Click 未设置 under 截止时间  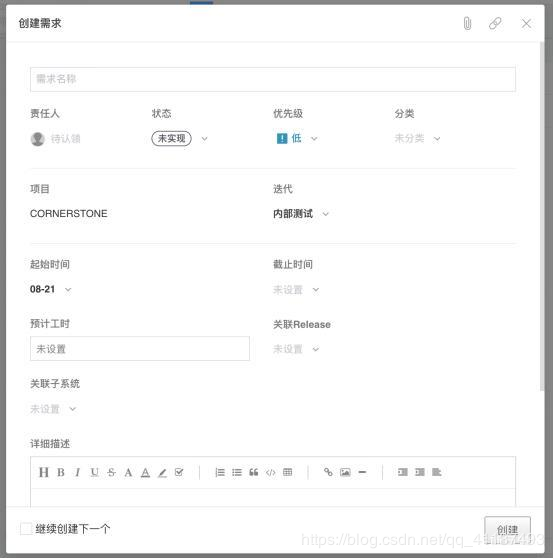(288, 290)
